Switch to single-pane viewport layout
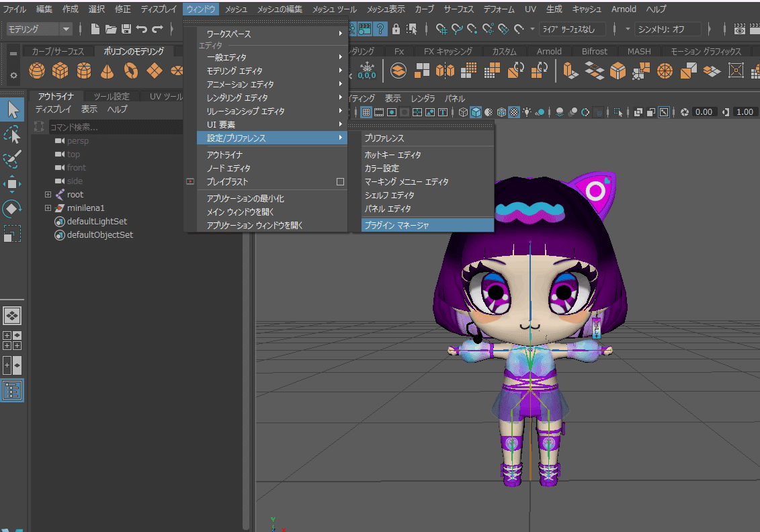This screenshot has height=532, width=760. pyautogui.click(x=12, y=316)
